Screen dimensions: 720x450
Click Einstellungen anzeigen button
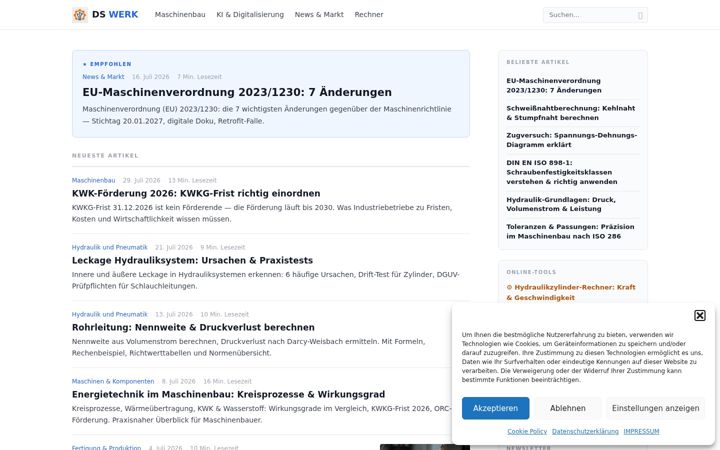click(655, 408)
